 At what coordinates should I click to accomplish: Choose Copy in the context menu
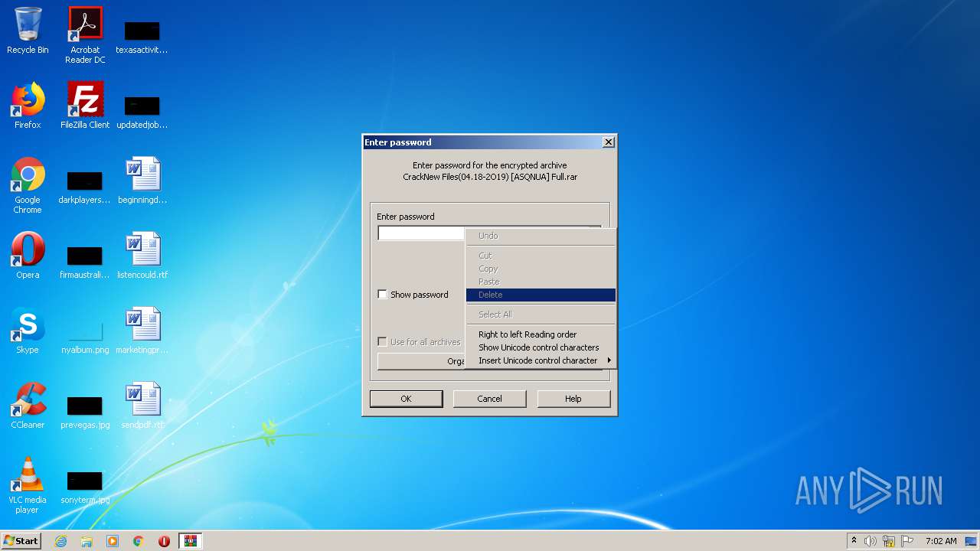541,269
